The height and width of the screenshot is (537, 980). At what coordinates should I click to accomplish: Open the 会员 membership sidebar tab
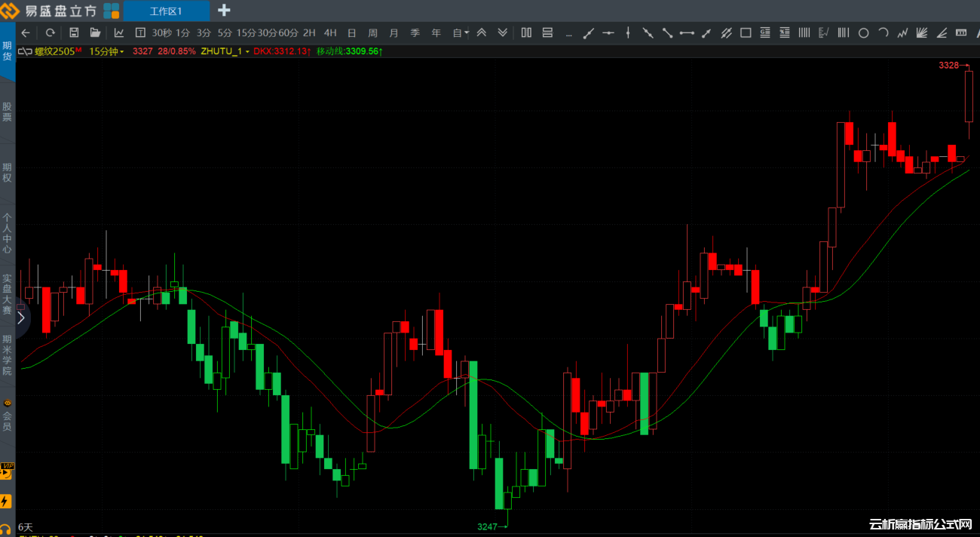coord(8,416)
